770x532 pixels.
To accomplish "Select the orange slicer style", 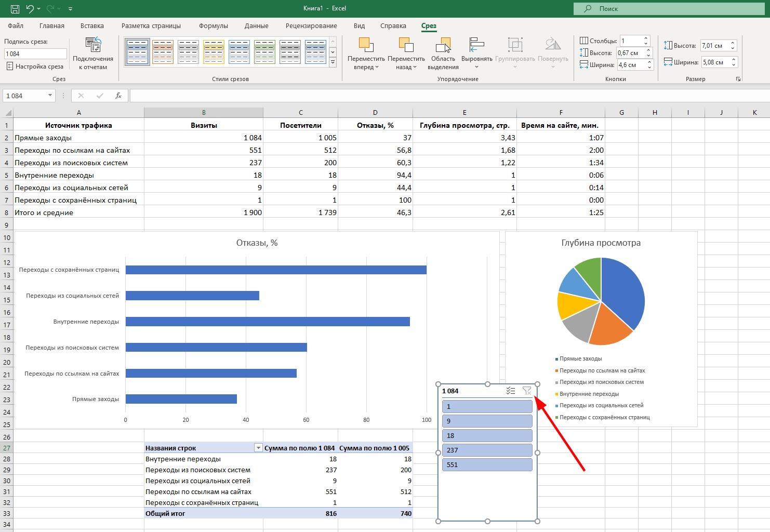I will pos(163,51).
